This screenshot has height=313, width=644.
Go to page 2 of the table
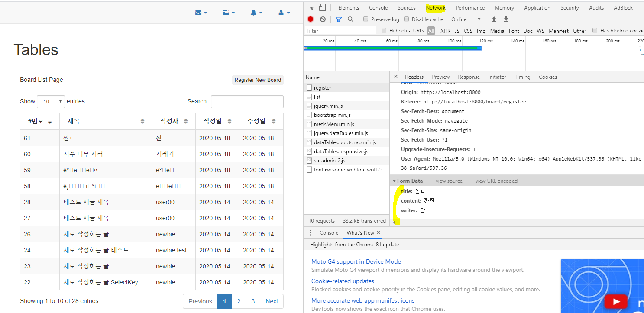tap(239, 301)
